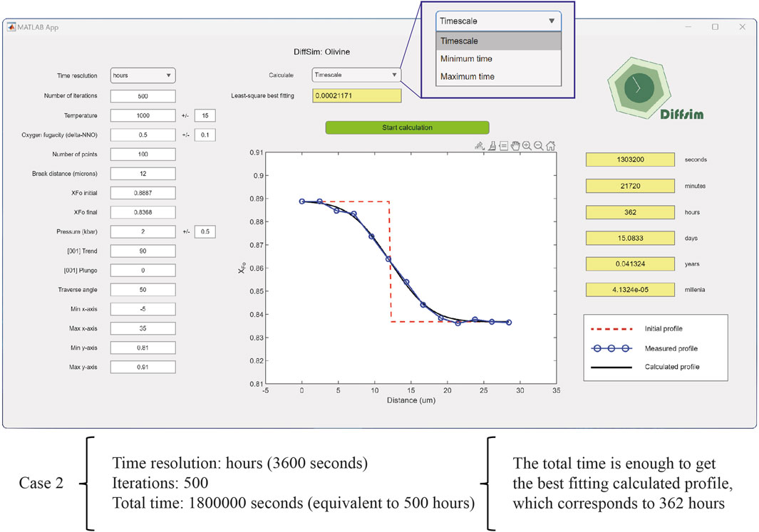Image resolution: width=759 pixels, height=532 pixels.
Task: Select the hours output field 362
Action: click(x=630, y=212)
